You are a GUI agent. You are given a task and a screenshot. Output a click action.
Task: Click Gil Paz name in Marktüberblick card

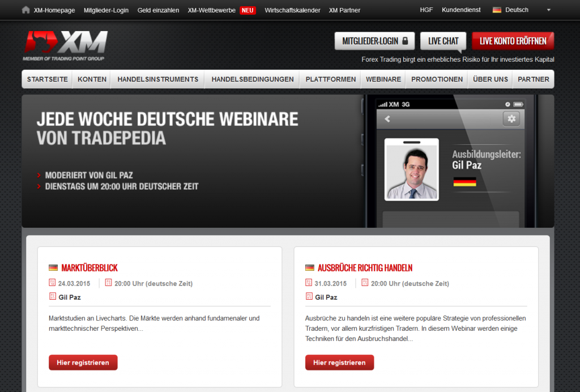(x=70, y=297)
